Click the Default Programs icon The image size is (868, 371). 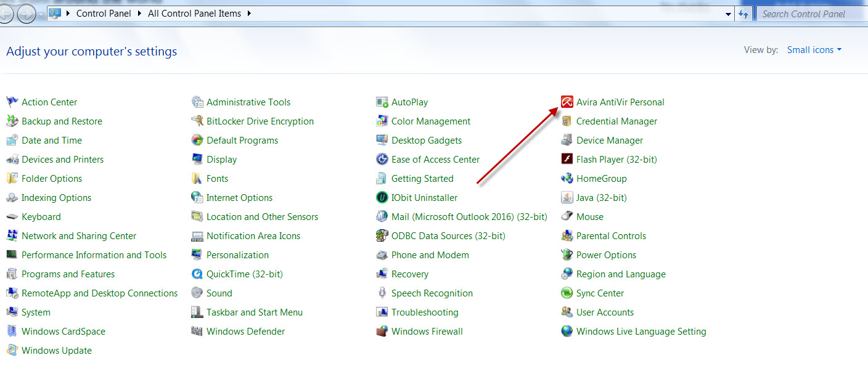coord(197,141)
